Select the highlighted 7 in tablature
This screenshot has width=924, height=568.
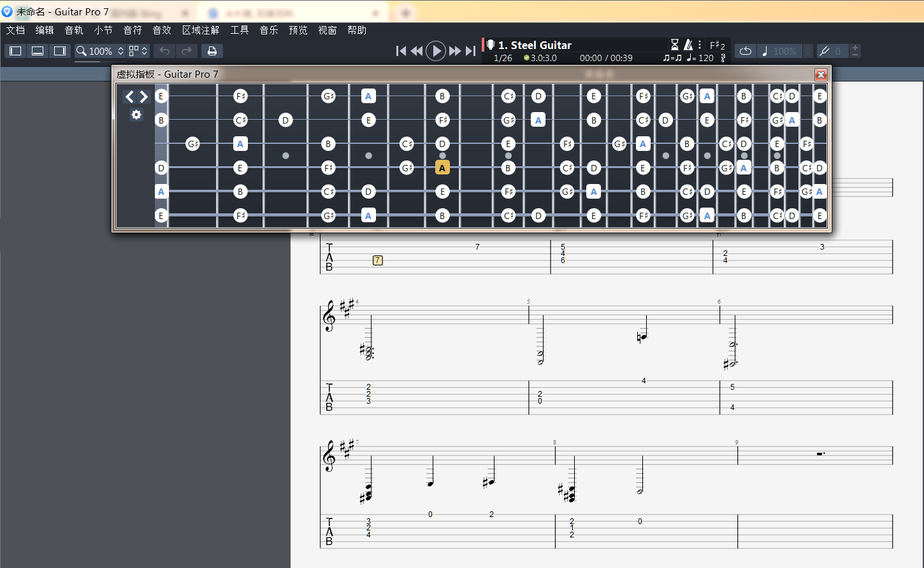click(x=378, y=260)
